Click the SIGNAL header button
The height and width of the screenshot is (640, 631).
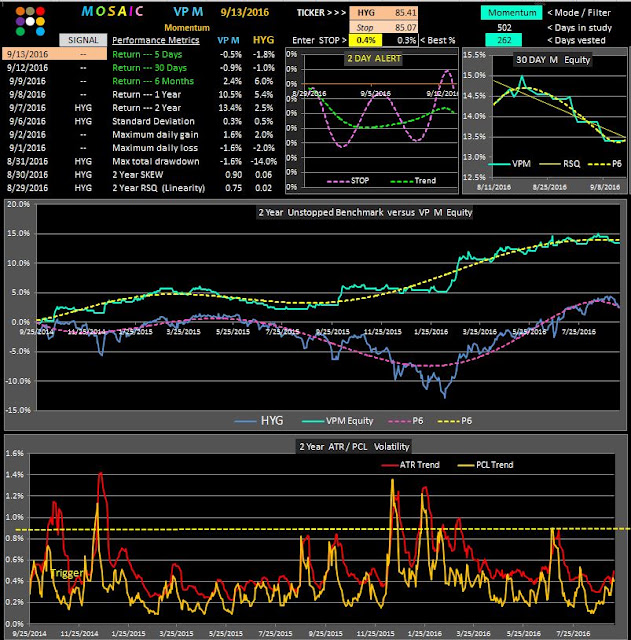coord(83,40)
